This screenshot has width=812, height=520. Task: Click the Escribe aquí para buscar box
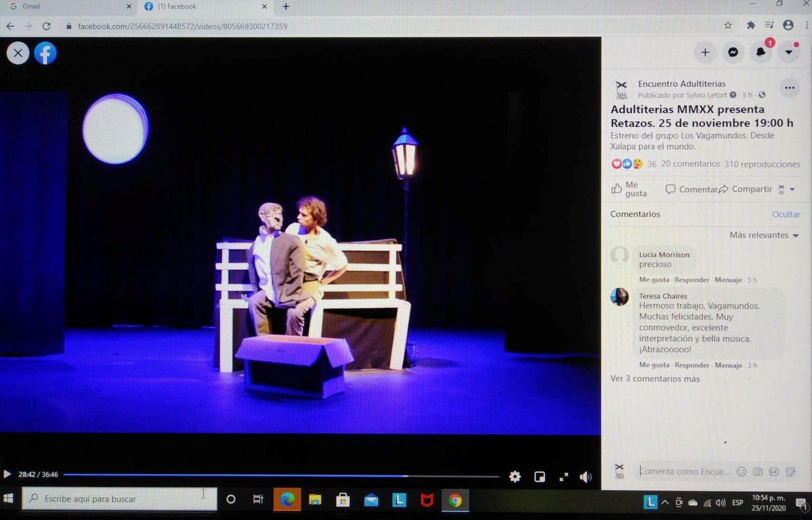coord(119,498)
